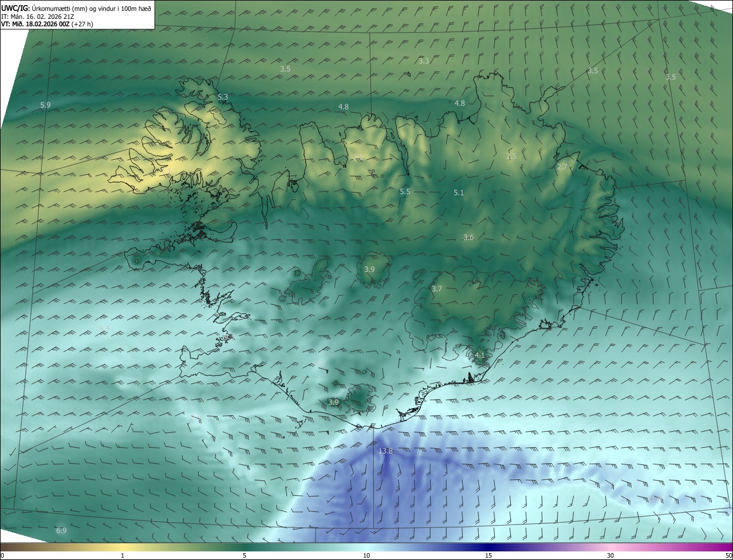Click the 2.5 value label
The height and width of the screenshot is (560, 733).
[x=511, y=156]
